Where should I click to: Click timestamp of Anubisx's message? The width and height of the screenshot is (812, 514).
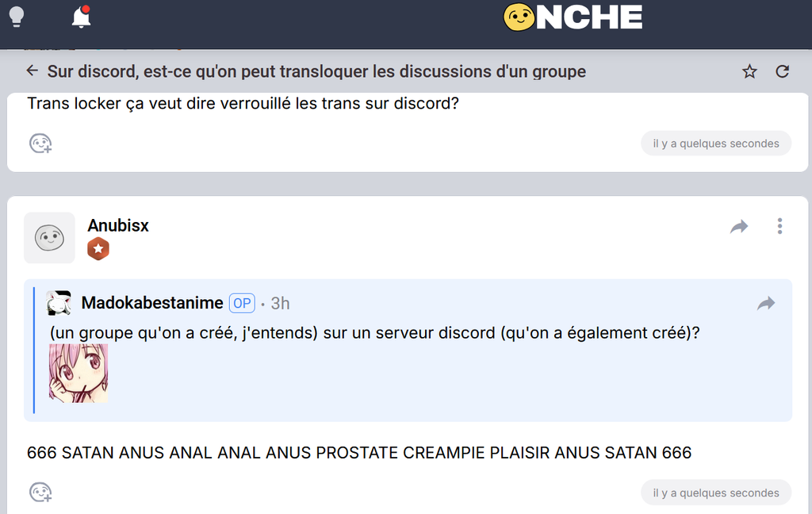tap(716, 493)
